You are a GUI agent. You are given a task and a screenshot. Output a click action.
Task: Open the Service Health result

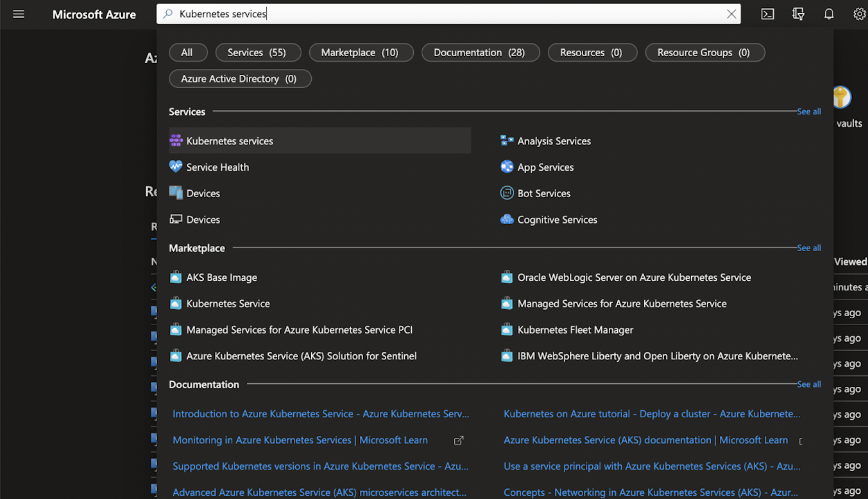pyautogui.click(x=218, y=167)
